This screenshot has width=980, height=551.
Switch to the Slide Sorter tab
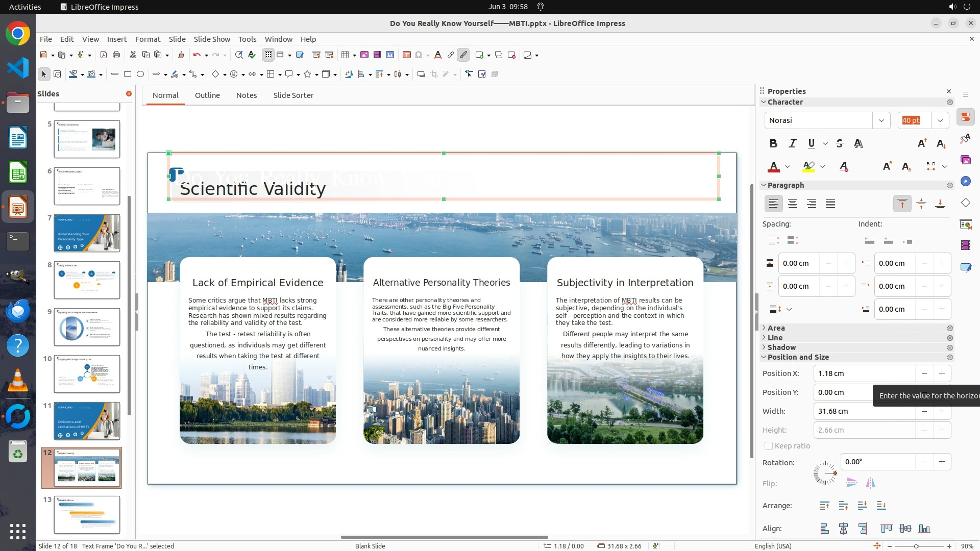coord(293,95)
